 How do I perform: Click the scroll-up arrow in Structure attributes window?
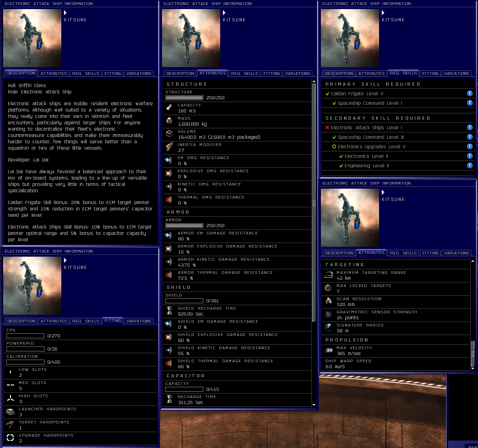point(314,81)
